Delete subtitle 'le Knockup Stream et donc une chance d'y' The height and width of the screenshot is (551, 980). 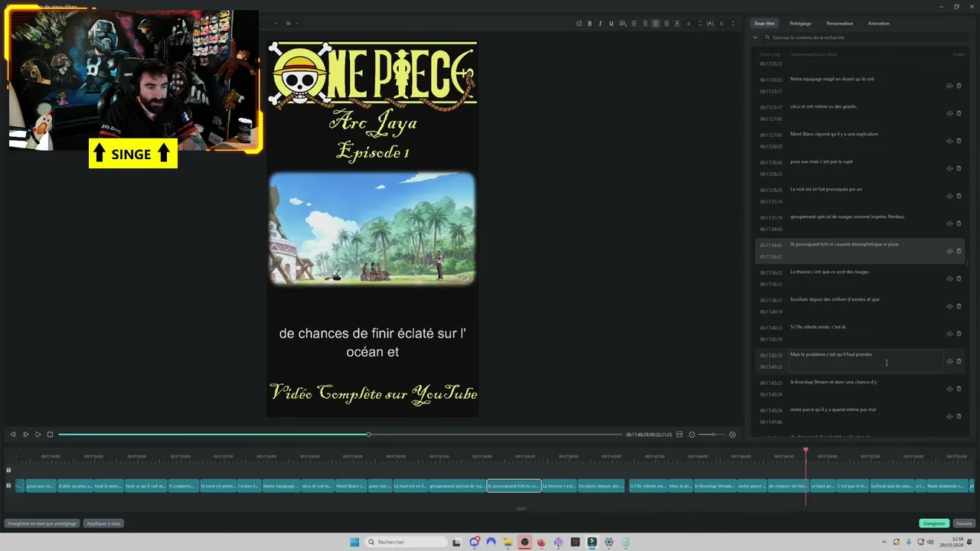959,389
